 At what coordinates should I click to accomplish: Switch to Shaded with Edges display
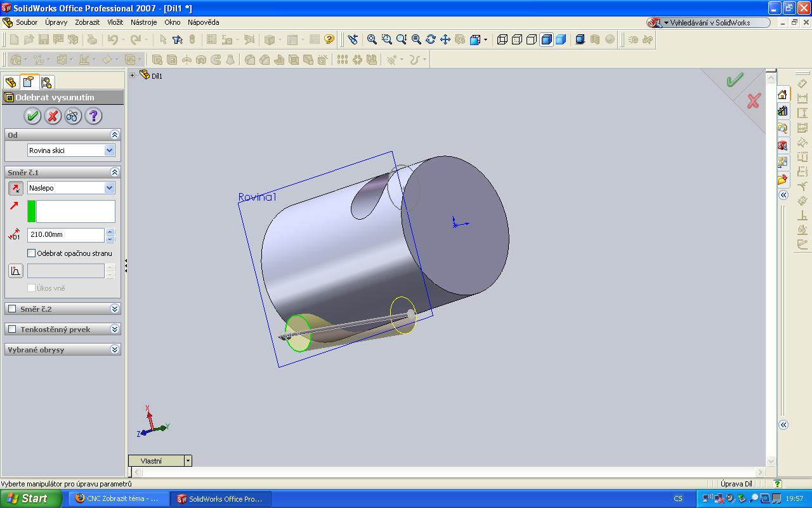tap(546, 39)
